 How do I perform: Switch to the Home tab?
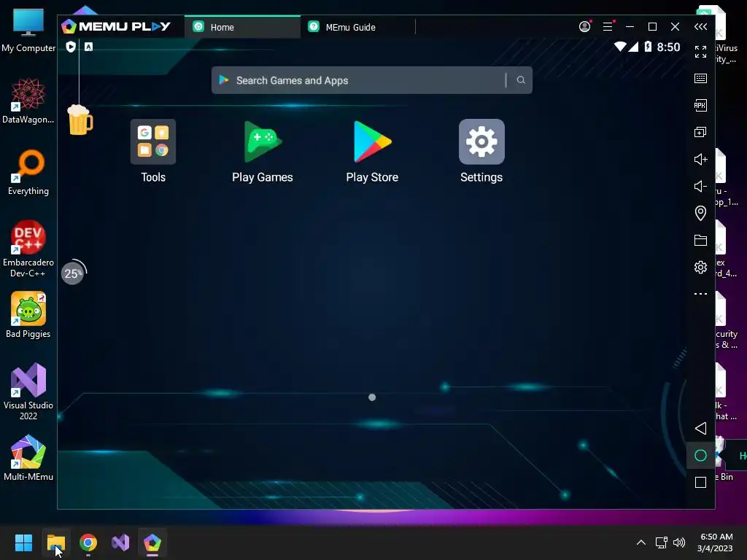point(242,27)
